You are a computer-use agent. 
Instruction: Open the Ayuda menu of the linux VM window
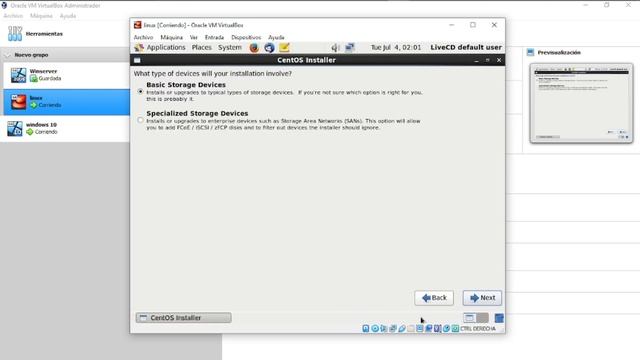point(276,37)
